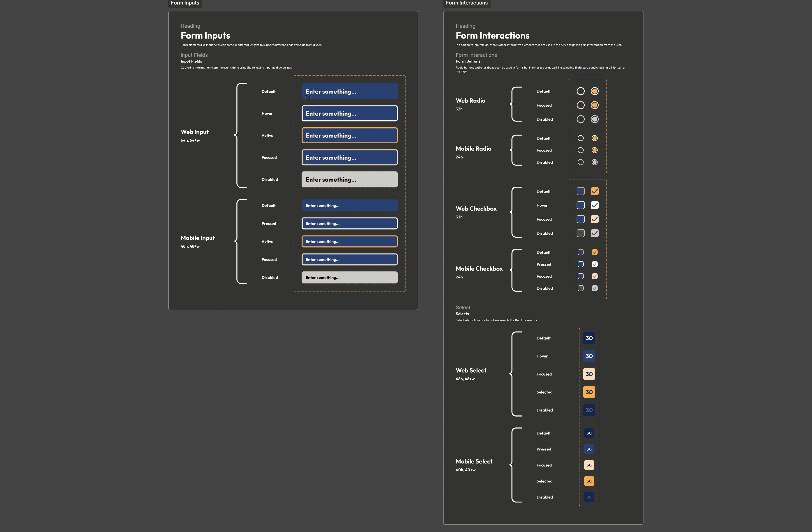
Task: Click the Web Select Default 30 tile
Action: click(589, 338)
